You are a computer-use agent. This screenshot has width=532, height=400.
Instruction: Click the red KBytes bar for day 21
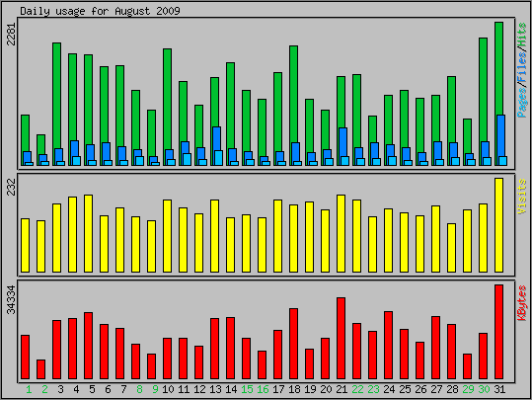click(x=341, y=338)
